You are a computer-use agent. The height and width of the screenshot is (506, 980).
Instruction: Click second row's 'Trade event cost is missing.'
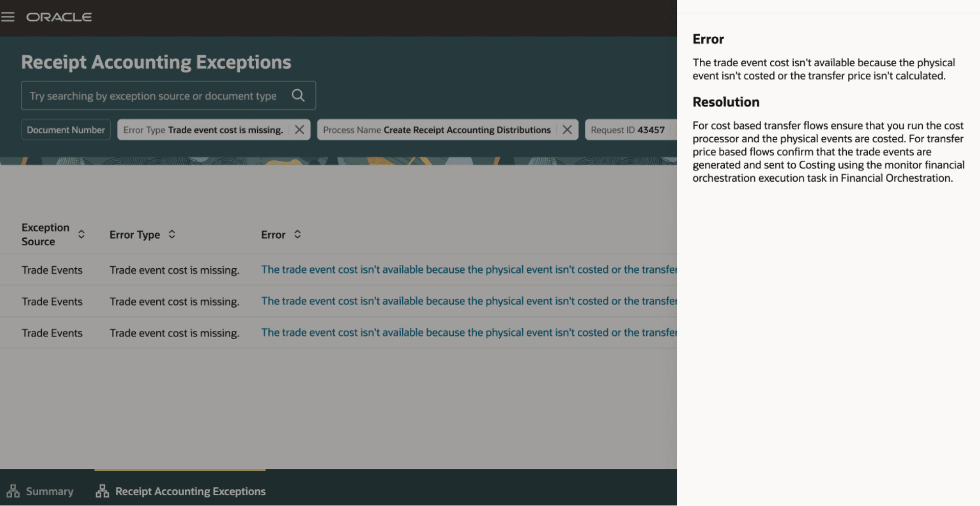(x=175, y=301)
